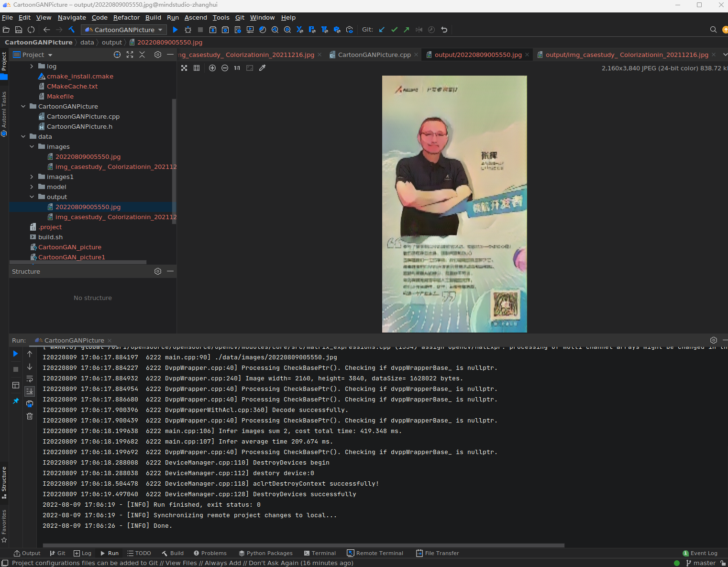728x567 pixels.
Task: Open the Ascend menu
Action: (x=196, y=18)
